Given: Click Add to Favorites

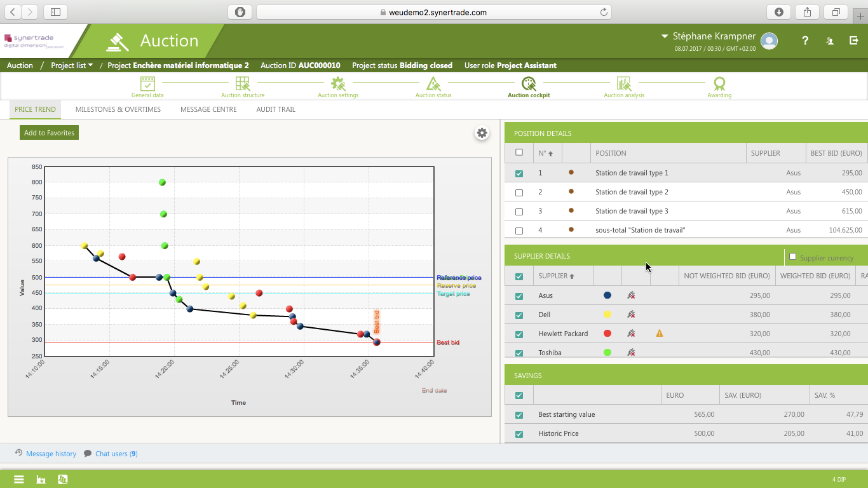Looking at the screenshot, I should pos(49,132).
